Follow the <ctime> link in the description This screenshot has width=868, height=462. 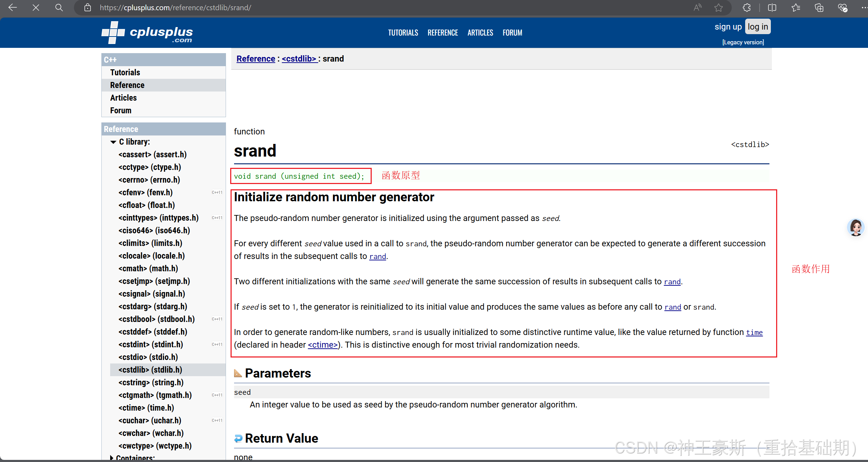(x=323, y=345)
